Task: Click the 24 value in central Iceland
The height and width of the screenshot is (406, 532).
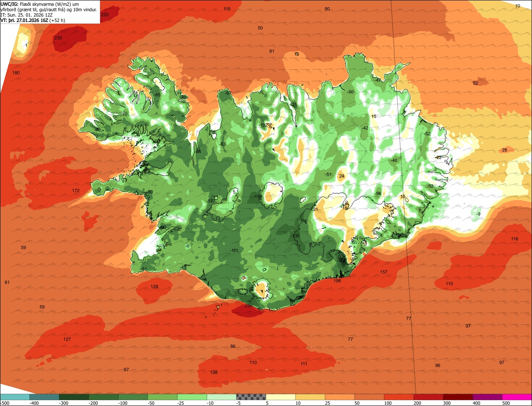Action: coord(342,176)
